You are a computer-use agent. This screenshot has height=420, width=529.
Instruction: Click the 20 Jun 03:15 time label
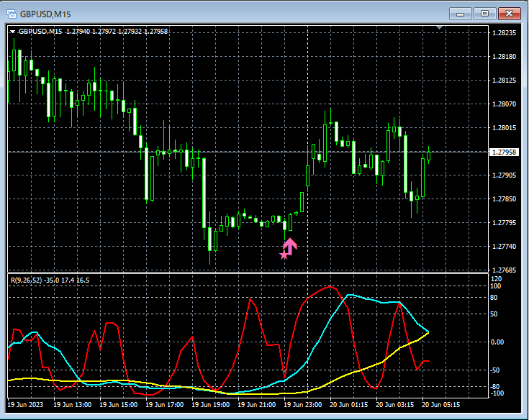394,404
